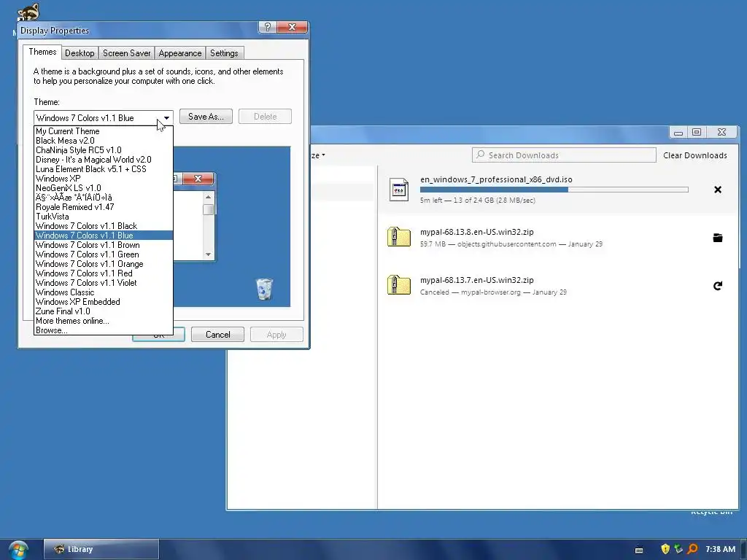
Task: Cancel the Windows 7 ISO download
Action: 718,190
